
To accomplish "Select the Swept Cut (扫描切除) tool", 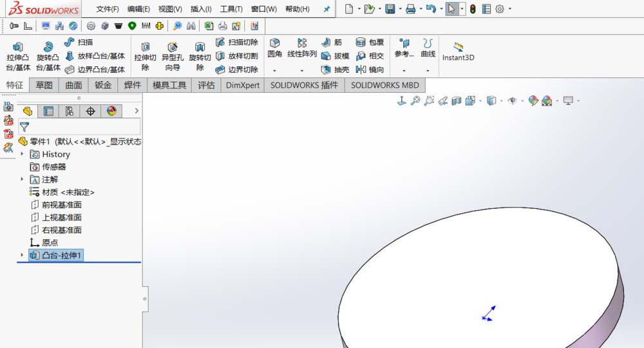I will pyautogui.click(x=237, y=42).
